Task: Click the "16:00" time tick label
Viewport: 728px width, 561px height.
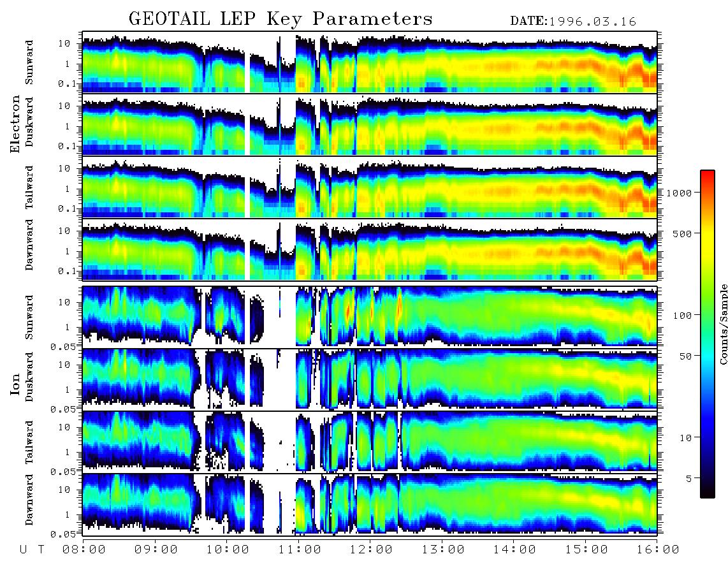Action: (x=657, y=550)
